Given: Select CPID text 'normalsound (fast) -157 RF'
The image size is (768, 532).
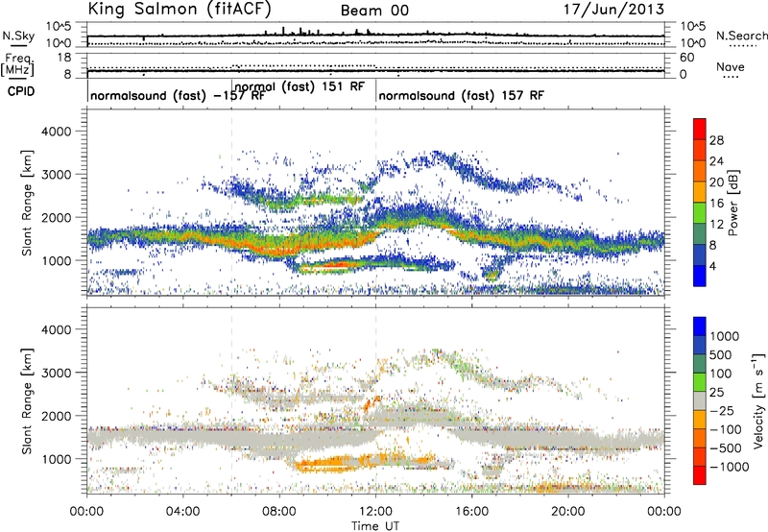Looking at the screenshot, I should click(x=178, y=95).
